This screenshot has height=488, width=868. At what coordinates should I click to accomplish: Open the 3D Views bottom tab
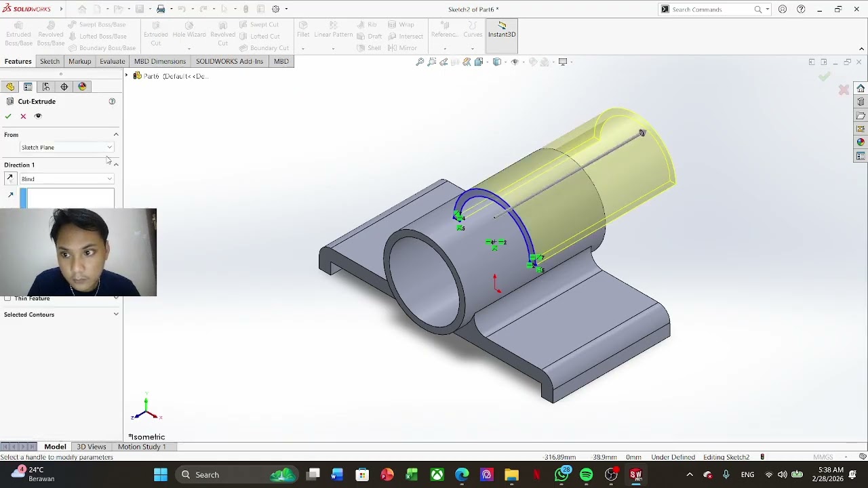91,447
